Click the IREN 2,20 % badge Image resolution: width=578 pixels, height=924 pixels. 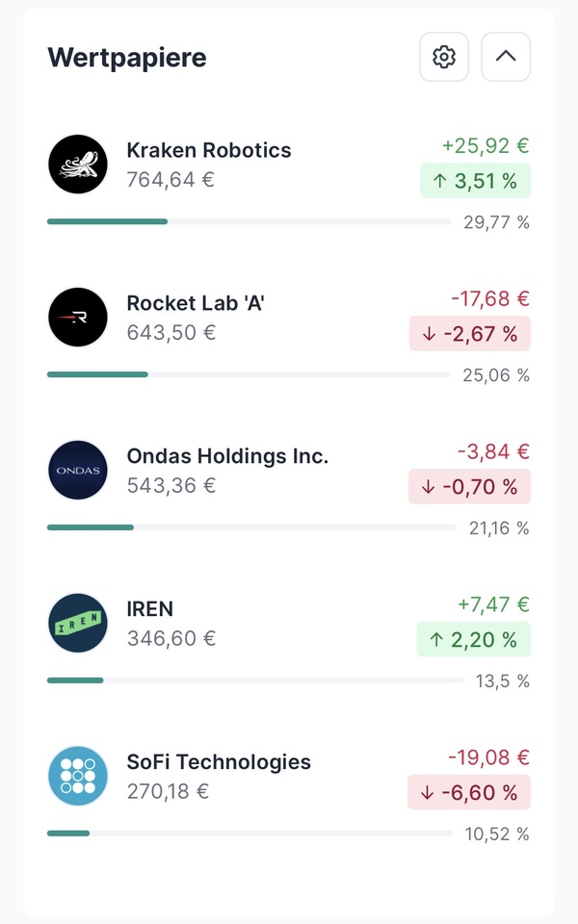pos(475,640)
